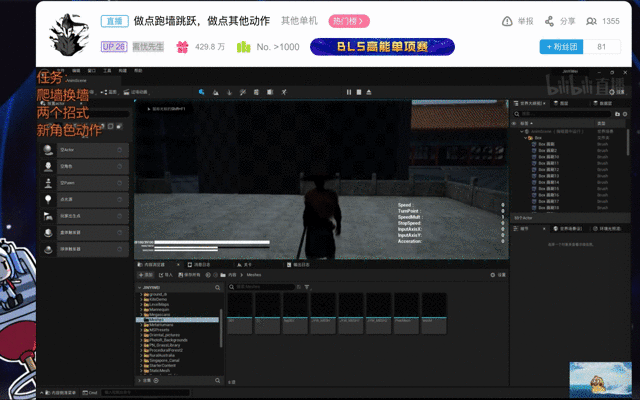Select the Landscape mode icon in toolbar
Image resolution: width=640 pixels, height=400 pixels.
pos(216,92)
